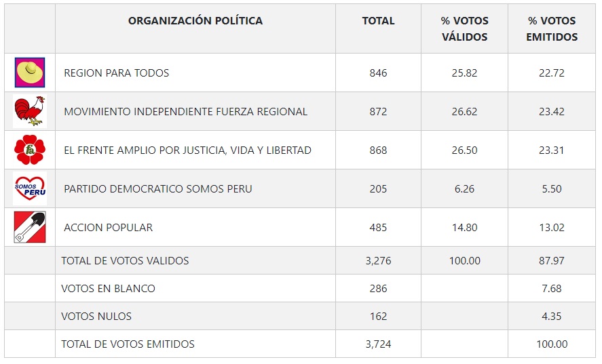Select MOVIMIENTO INDEPENDIENTE FUERZA REGIONAL text
Viewport: 602px width, 364px height.
(185, 112)
